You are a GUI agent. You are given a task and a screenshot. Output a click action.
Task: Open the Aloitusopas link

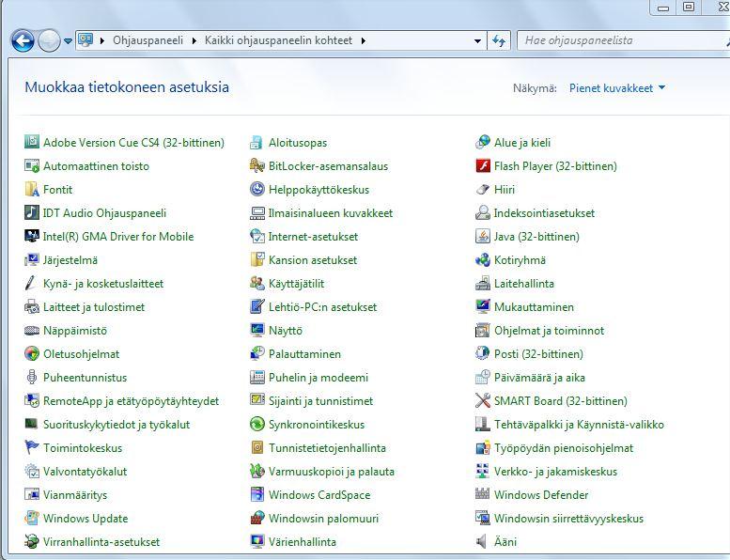pos(298,142)
